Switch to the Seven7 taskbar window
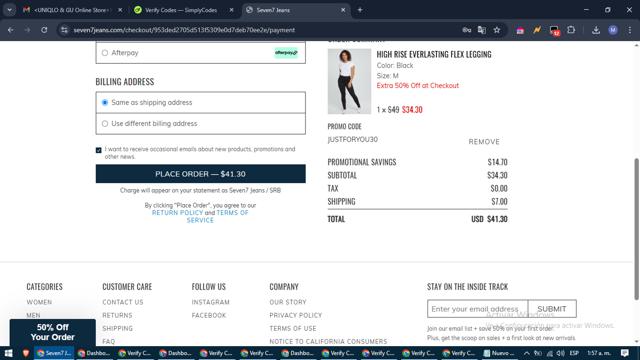This screenshot has width=640, height=360. click(x=54, y=353)
